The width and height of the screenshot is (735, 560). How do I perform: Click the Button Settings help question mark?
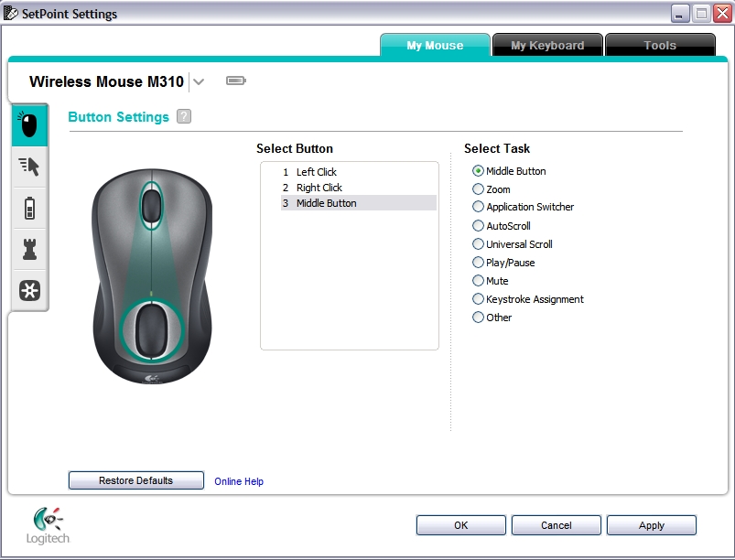(184, 116)
